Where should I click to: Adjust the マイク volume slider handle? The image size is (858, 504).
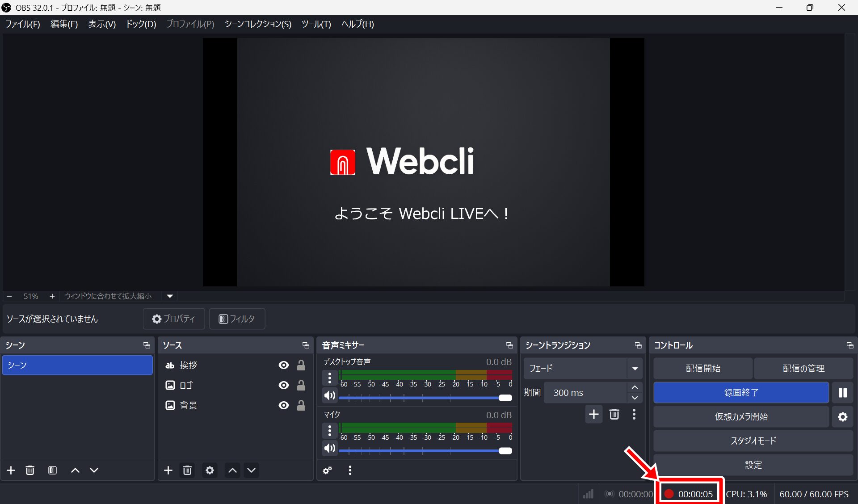pos(505,451)
